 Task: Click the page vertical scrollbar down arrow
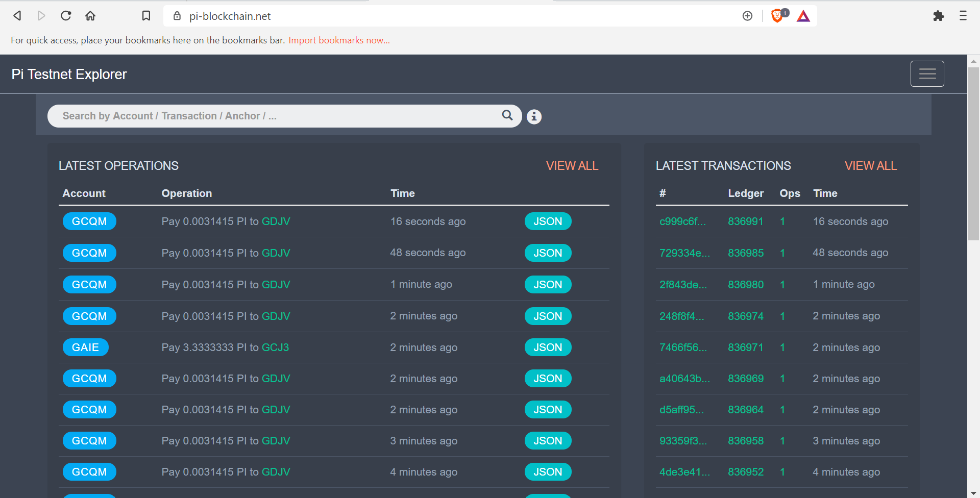point(973,493)
